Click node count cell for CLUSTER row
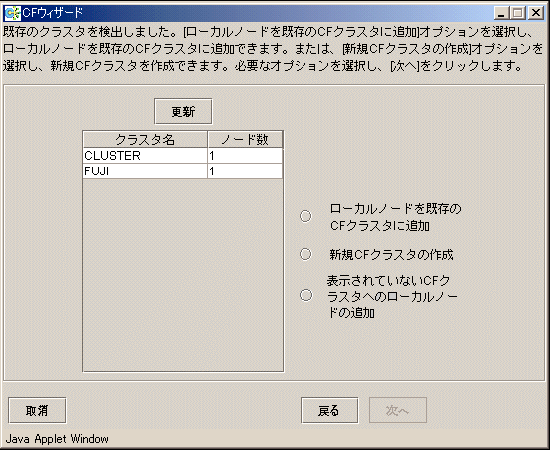The image size is (550, 450). [x=245, y=155]
